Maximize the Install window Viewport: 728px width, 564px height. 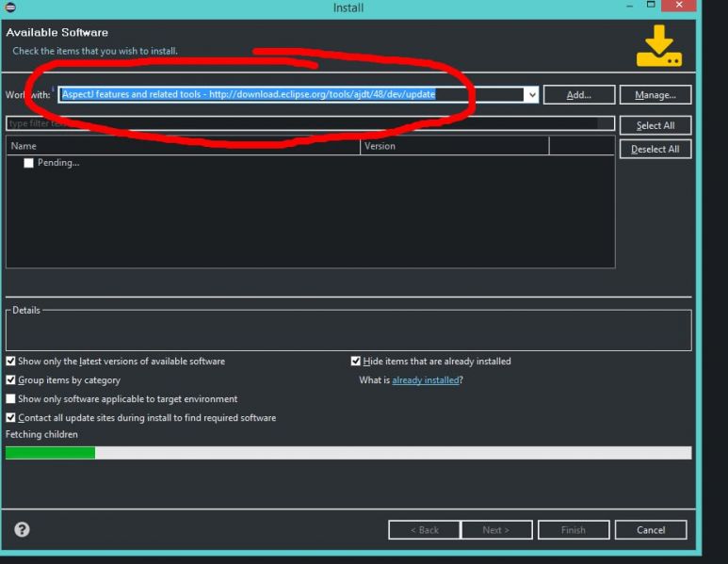(x=651, y=5)
